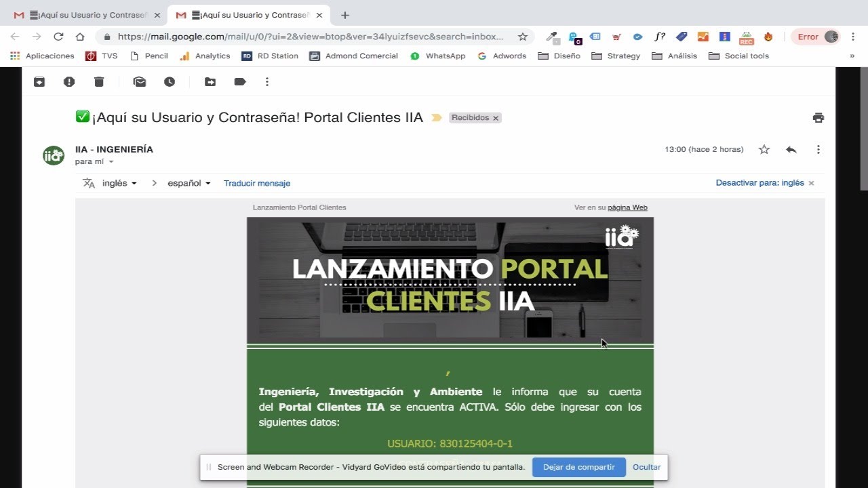
Task: Go to the browser home page icon
Action: 80,37
